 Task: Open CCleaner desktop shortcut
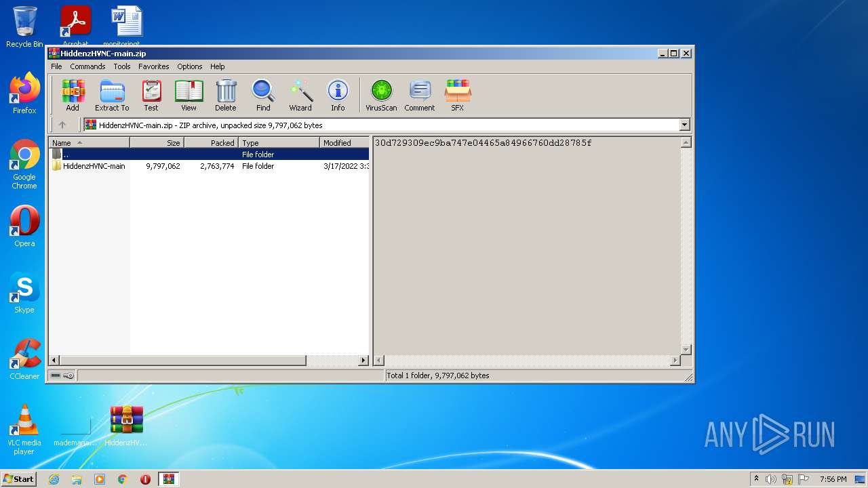24,359
